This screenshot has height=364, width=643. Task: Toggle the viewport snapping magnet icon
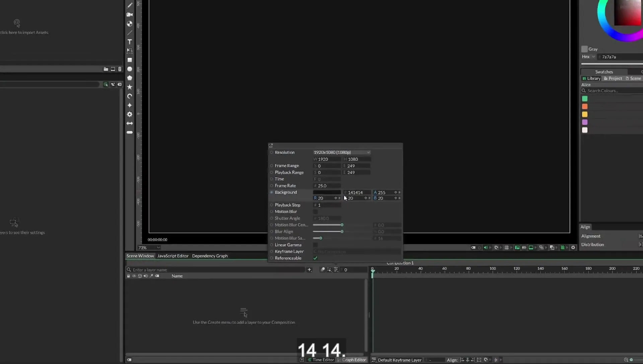click(496, 248)
